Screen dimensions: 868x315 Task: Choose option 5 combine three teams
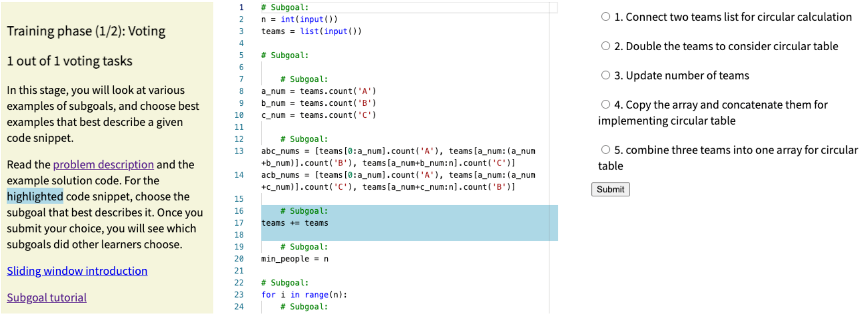605,150
